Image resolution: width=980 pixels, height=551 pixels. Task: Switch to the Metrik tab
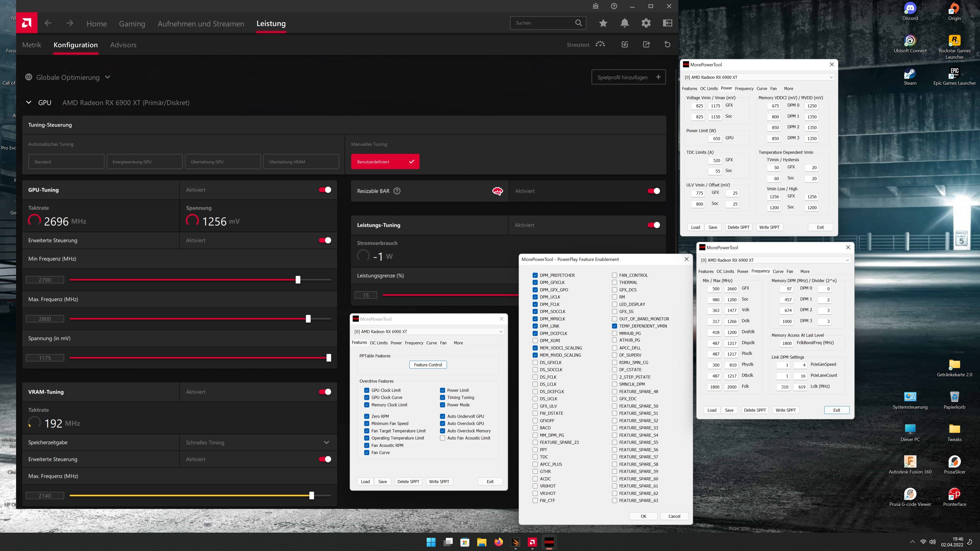[x=32, y=45]
